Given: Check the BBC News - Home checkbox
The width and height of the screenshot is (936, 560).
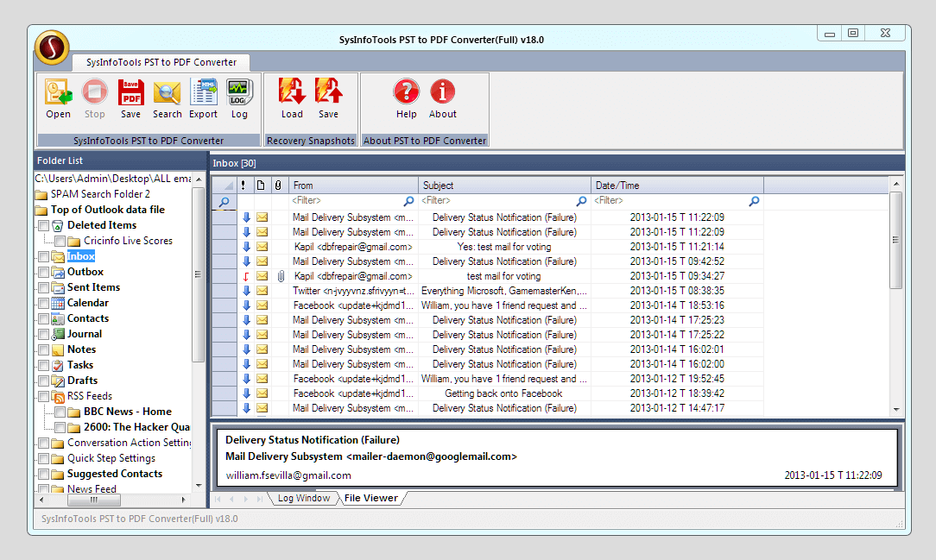Looking at the screenshot, I should [60, 412].
